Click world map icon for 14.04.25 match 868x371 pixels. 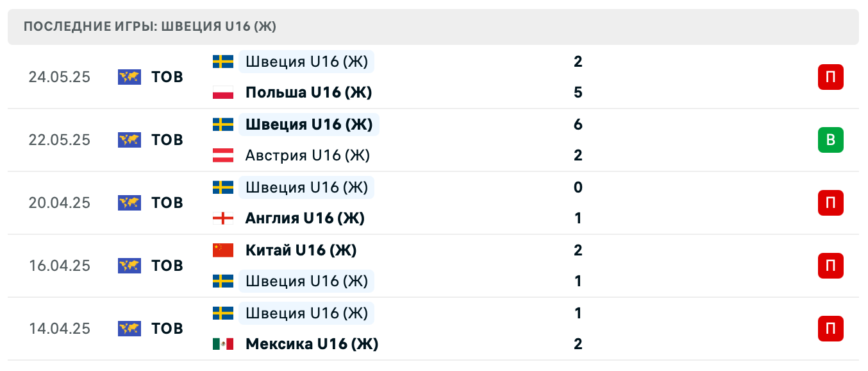pyautogui.click(x=129, y=329)
